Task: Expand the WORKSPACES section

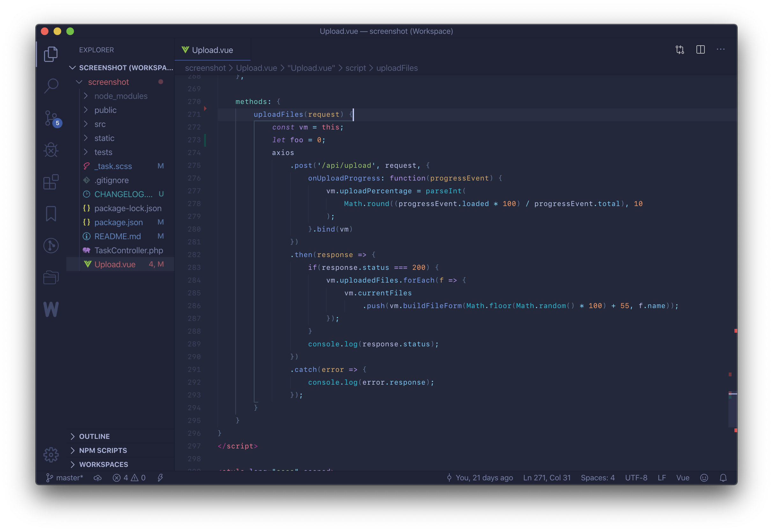Action: (120, 464)
